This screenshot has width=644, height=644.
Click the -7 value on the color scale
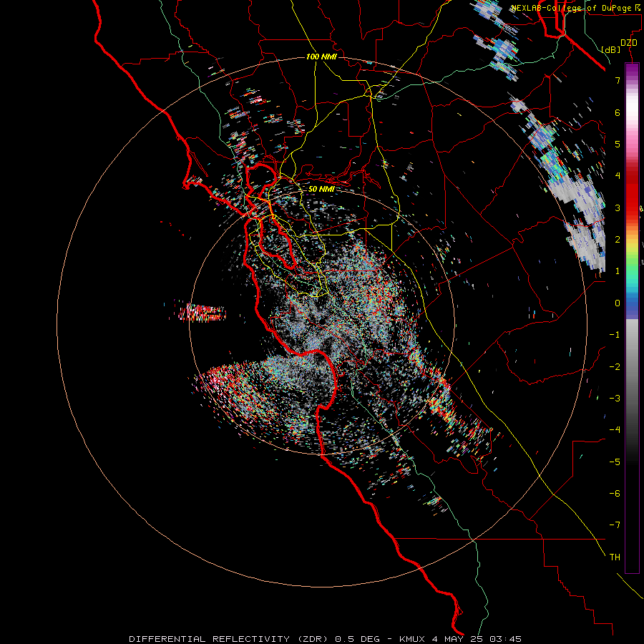pyautogui.click(x=615, y=525)
